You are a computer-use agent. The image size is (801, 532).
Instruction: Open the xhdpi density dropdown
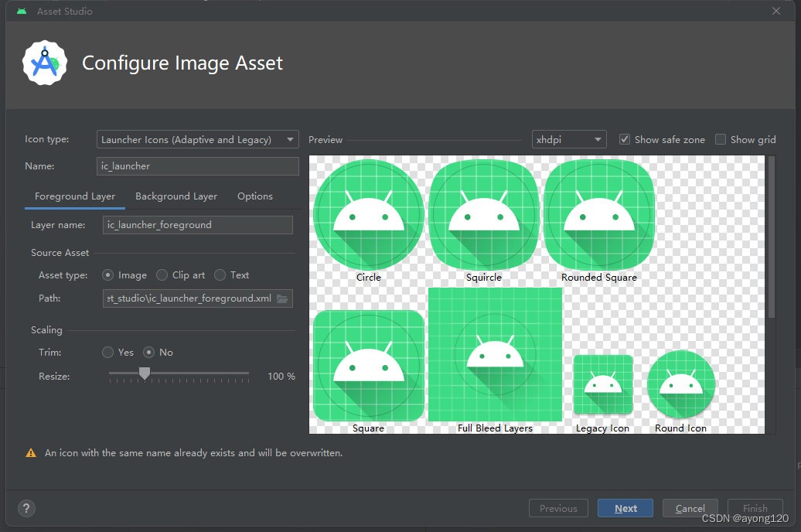(x=569, y=139)
